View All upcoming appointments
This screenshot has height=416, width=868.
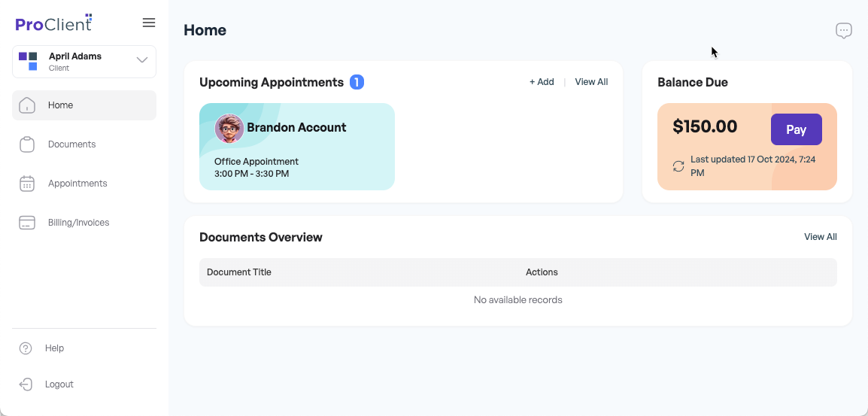pos(591,82)
